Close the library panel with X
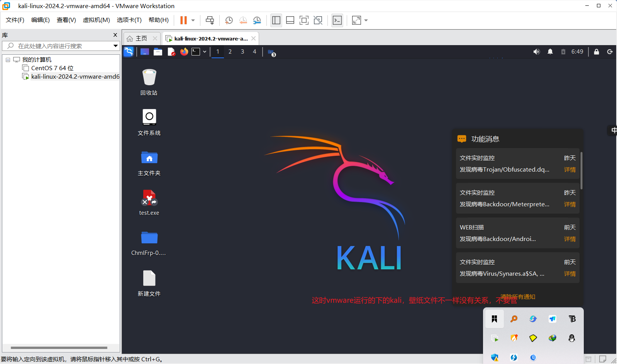This screenshot has width=617, height=364. [x=115, y=35]
